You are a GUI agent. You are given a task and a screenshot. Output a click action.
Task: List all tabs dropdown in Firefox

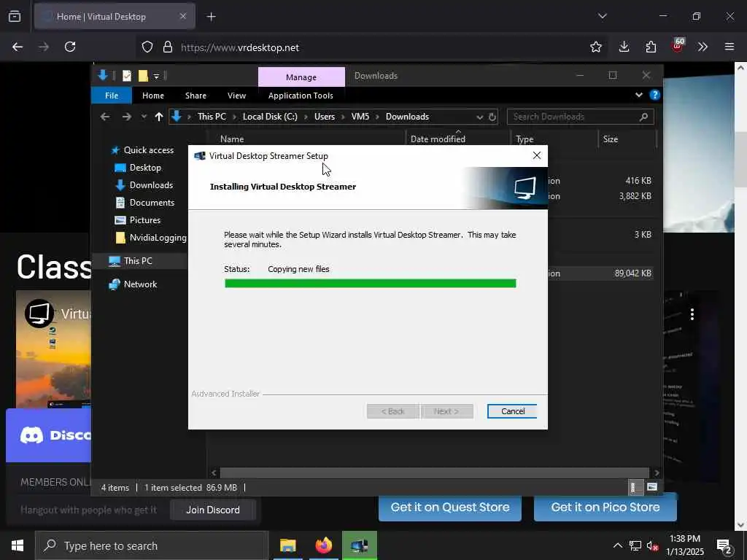coord(602,16)
